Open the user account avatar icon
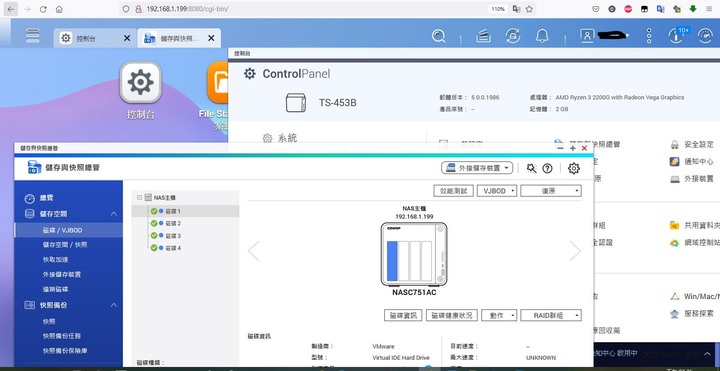The image size is (720, 371). coord(587,36)
